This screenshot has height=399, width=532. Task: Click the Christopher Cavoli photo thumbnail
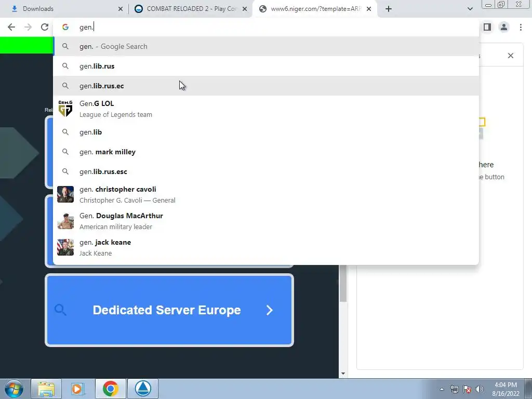[65, 194]
